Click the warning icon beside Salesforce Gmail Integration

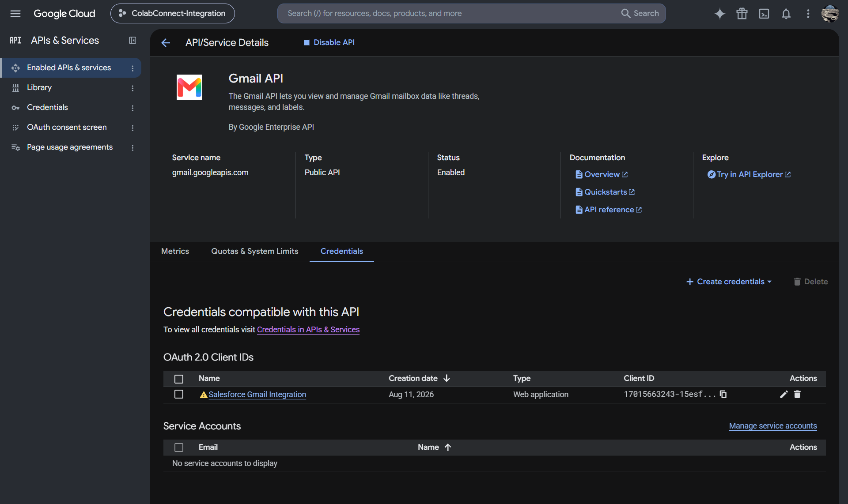pyautogui.click(x=204, y=395)
